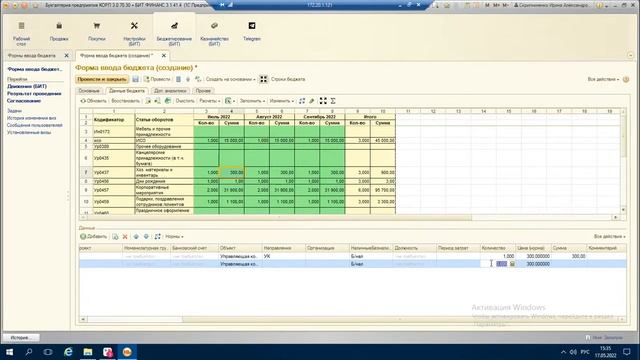The height and width of the screenshot is (360, 640).
Task: Click Windows taskbar search icon
Action: [x=29, y=352]
